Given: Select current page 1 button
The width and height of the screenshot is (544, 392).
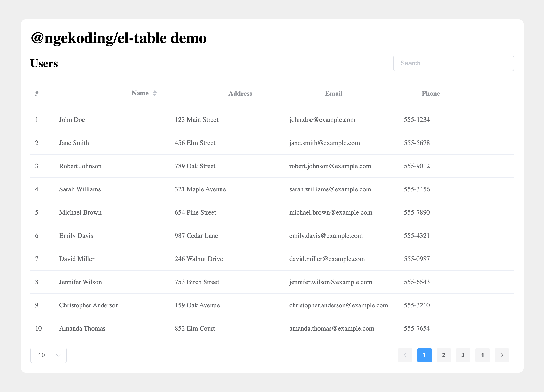Looking at the screenshot, I should (424, 355).
